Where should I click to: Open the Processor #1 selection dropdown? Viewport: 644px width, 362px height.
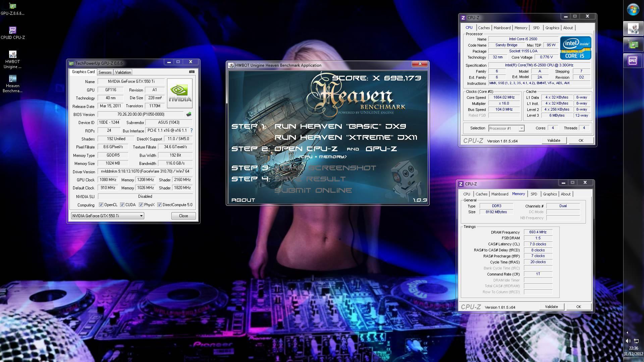pos(506,128)
